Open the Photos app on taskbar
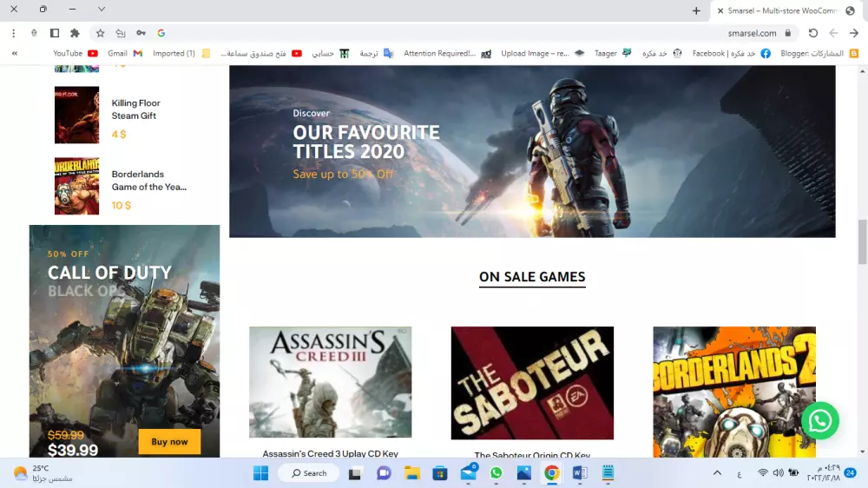 pos(523,472)
